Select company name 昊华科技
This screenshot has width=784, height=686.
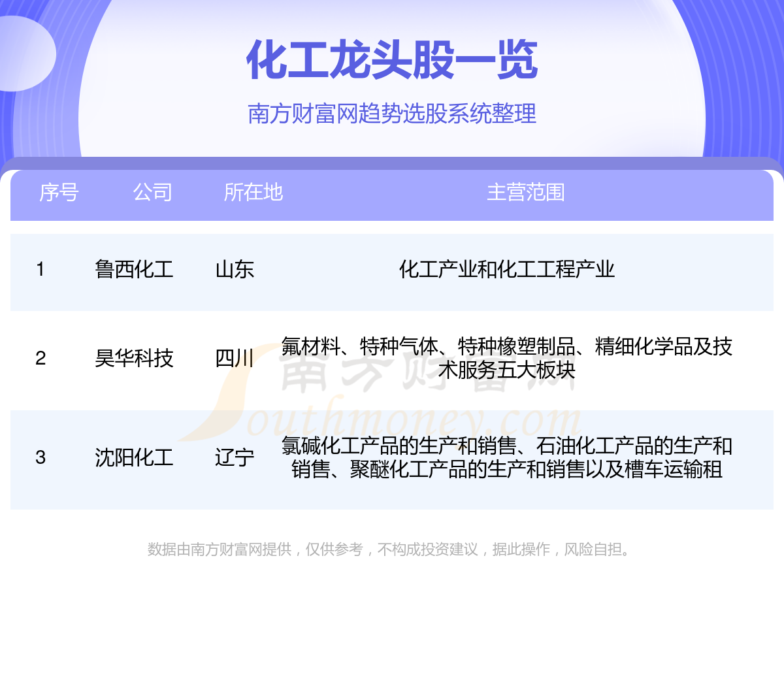click(x=134, y=358)
